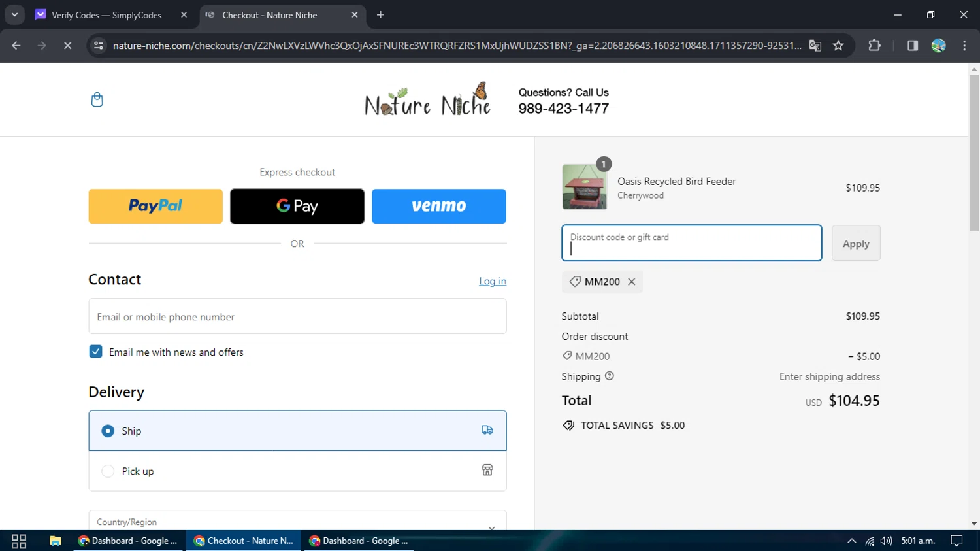Click the shipping help question mark icon
The width and height of the screenshot is (980, 551).
610,376
